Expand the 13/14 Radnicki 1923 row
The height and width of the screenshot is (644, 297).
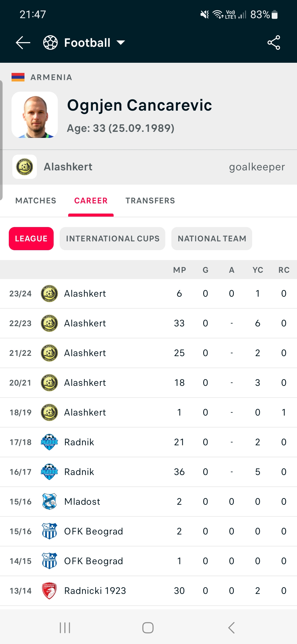pyautogui.click(x=148, y=590)
